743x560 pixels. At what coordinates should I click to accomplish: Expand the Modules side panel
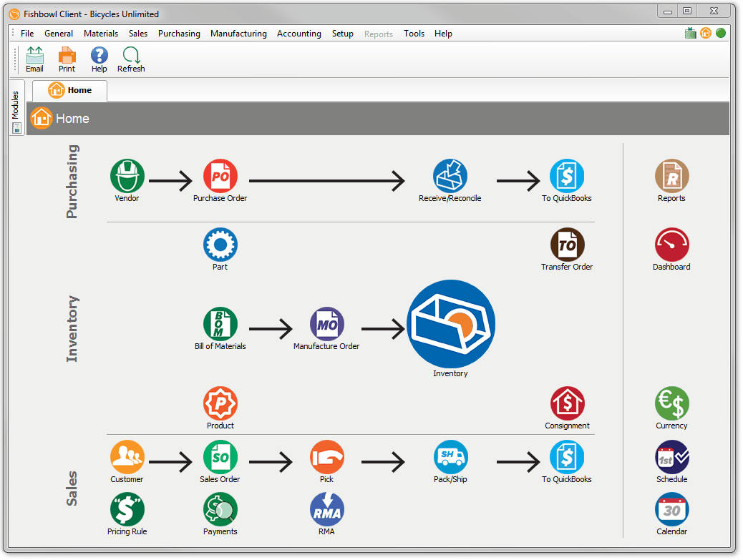(16, 107)
